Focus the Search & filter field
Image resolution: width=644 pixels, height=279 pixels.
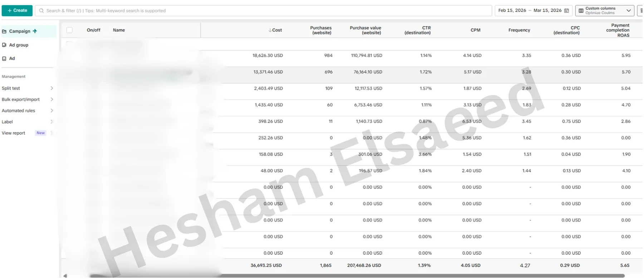[263, 11]
